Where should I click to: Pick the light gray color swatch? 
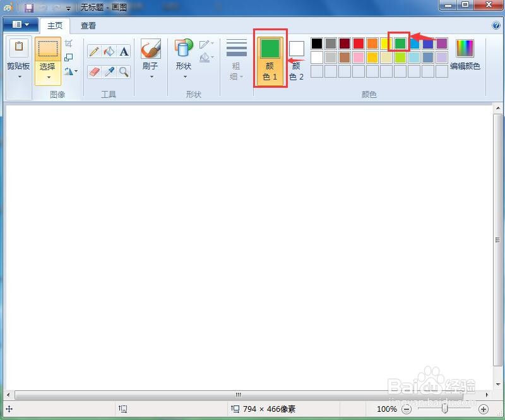point(330,57)
